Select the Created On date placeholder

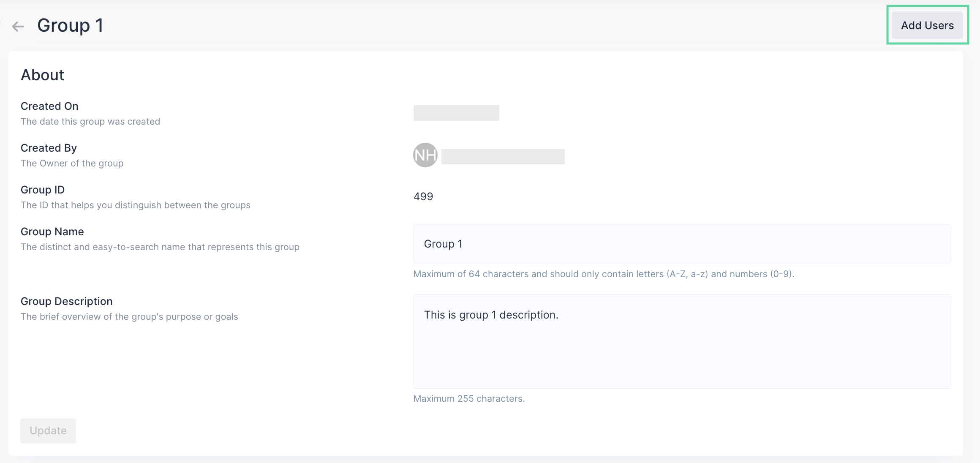[456, 113]
